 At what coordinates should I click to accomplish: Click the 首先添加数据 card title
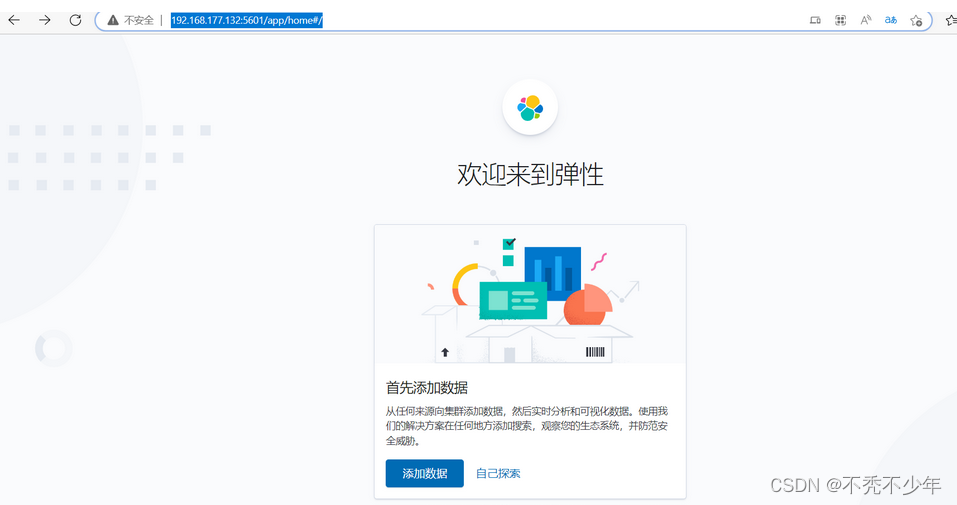427,387
